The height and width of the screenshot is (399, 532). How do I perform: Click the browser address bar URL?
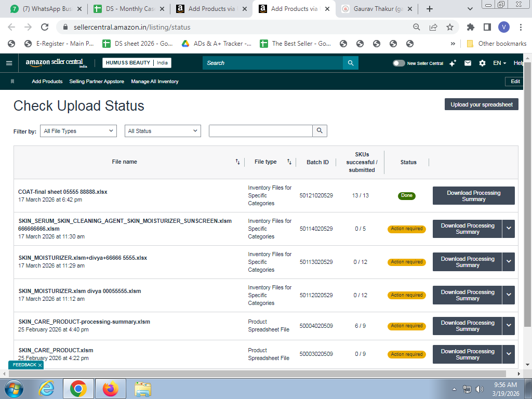(131, 27)
